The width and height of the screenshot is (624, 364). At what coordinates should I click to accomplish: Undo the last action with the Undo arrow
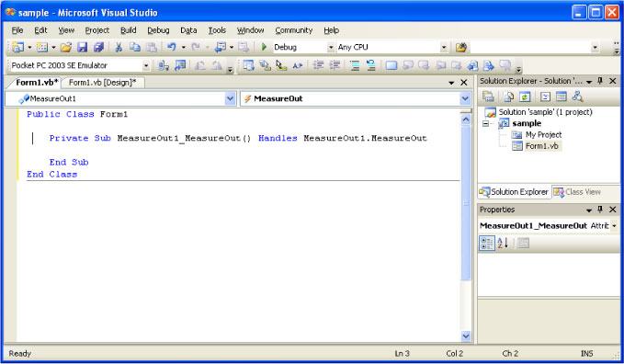click(172, 47)
